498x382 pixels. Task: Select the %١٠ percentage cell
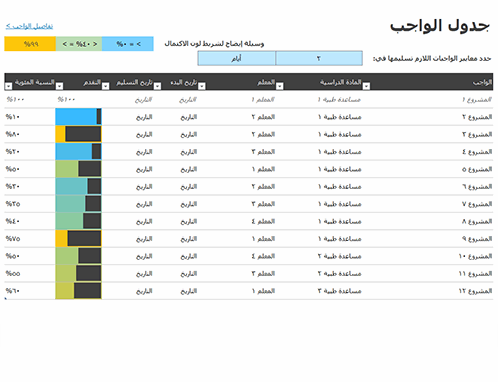point(13,117)
